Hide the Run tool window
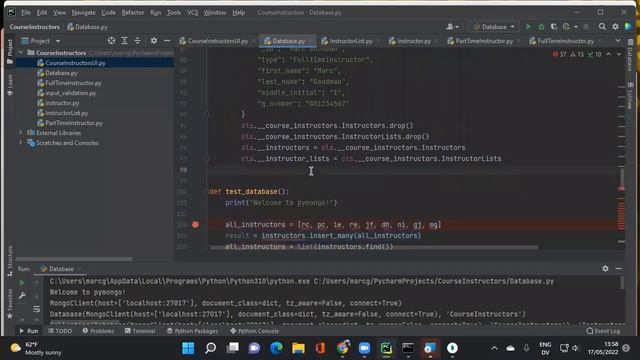The width and height of the screenshot is (640, 360). pos(618,269)
